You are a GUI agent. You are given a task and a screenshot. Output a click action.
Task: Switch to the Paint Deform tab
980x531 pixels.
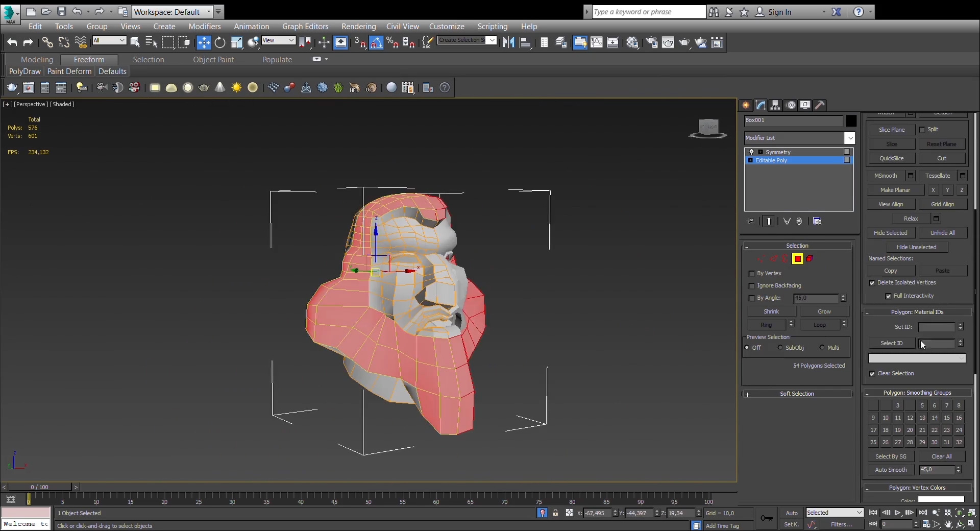coord(69,71)
